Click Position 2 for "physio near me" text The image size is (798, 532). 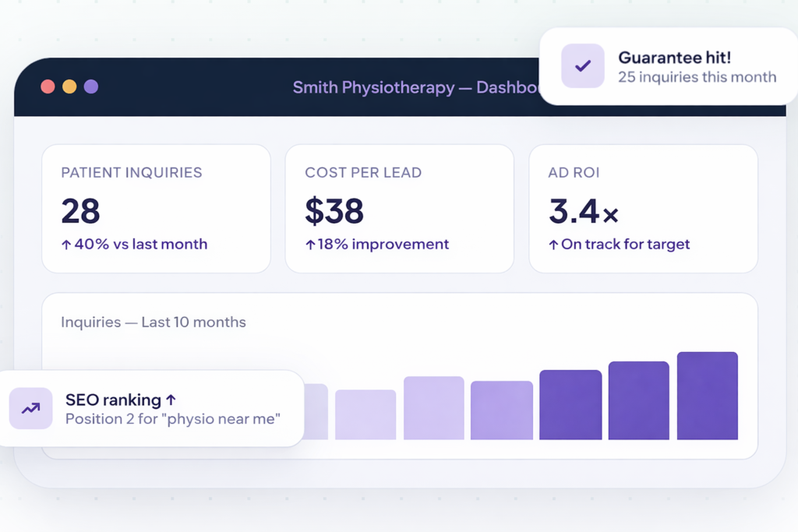coord(172,419)
